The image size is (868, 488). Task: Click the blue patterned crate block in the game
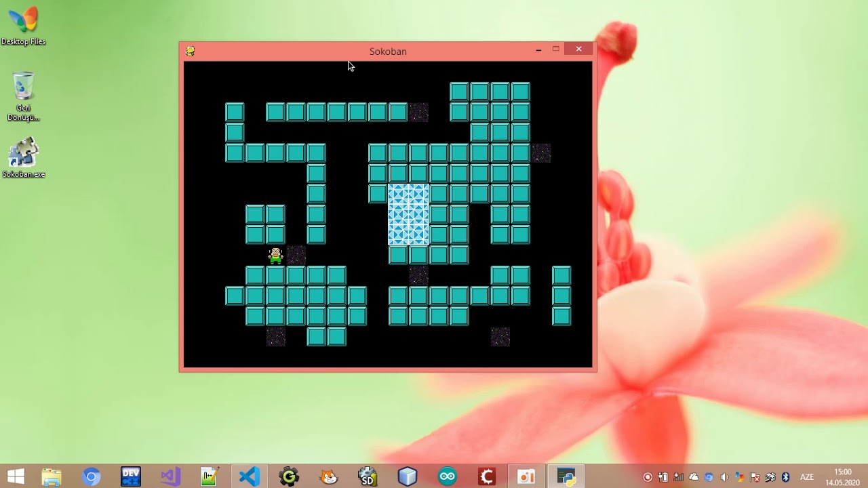[x=408, y=214]
